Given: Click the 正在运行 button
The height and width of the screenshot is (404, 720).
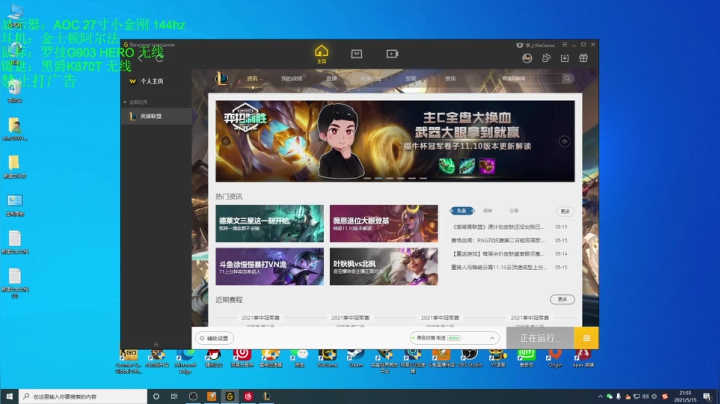Looking at the screenshot, I should [x=540, y=338].
